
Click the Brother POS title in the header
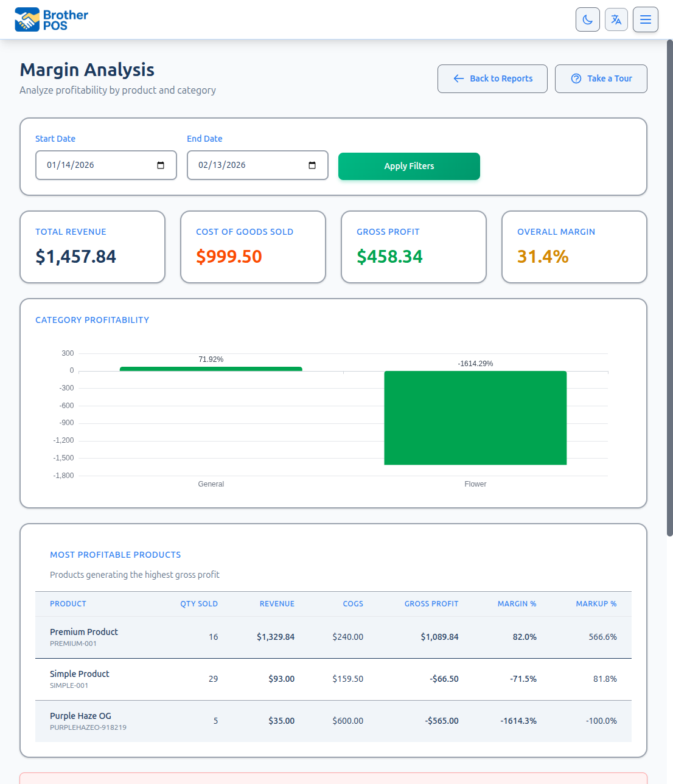coord(66,19)
